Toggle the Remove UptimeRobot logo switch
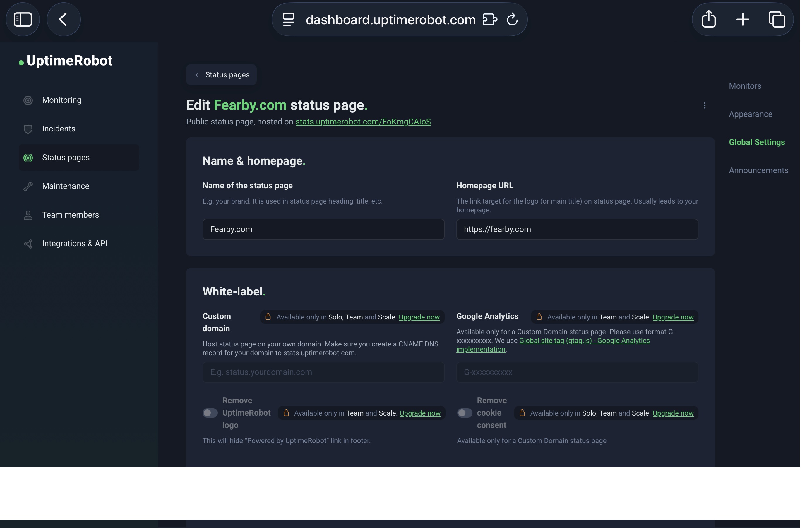The height and width of the screenshot is (528, 812). pyautogui.click(x=210, y=413)
